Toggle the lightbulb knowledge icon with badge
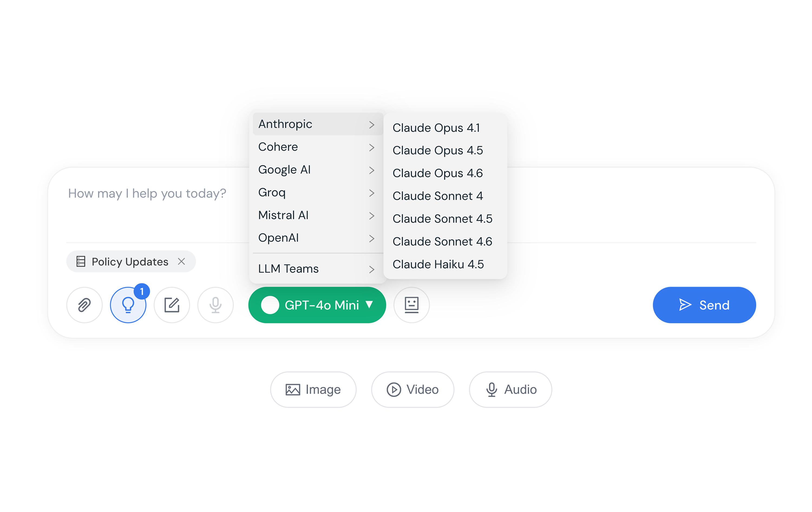Viewport: 812px width, 512px height. click(x=128, y=305)
